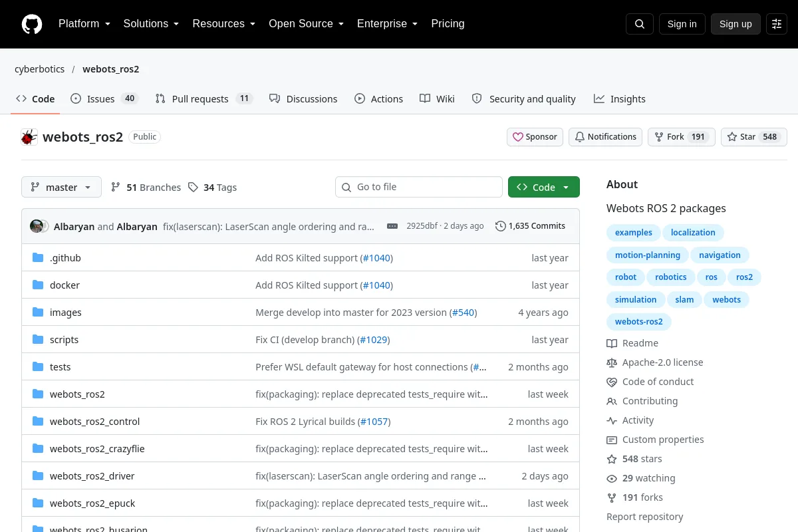Open the Contributing link

coord(642,401)
